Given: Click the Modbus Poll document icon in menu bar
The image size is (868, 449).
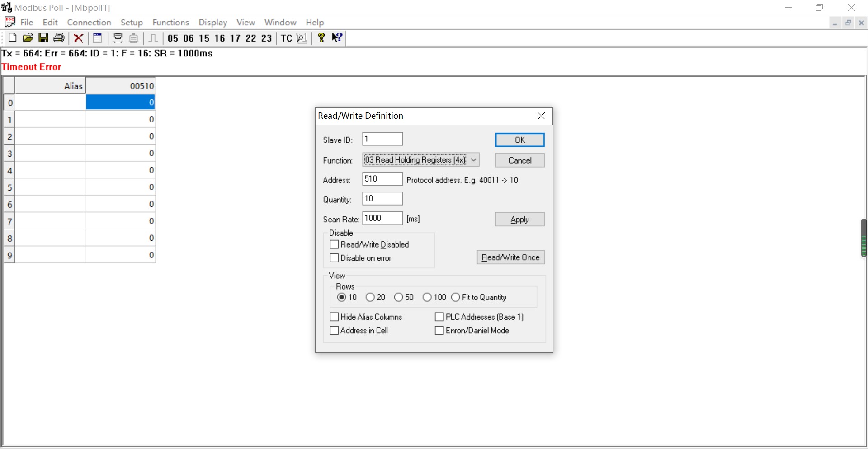Looking at the screenshot, I should coord(9,22).
